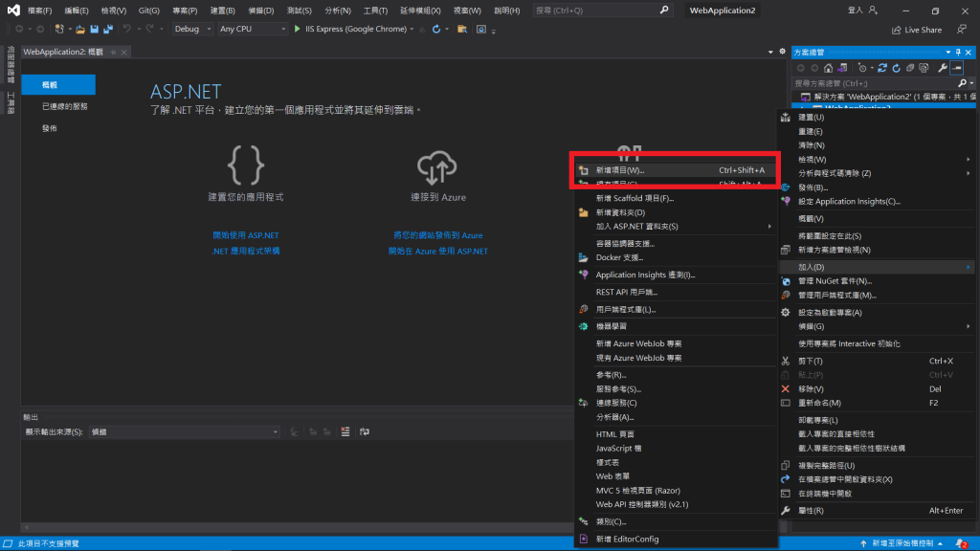Click the Live Share icon
The image size is (980, 551).
[x=896, y=30]
